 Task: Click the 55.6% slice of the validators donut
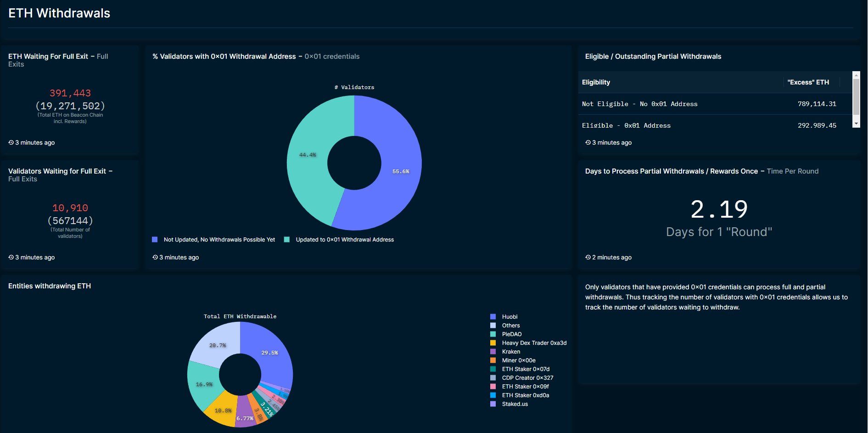point(401,171)
